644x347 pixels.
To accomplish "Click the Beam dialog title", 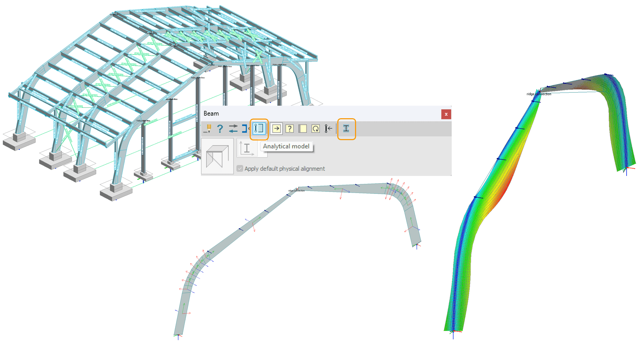I will [x=211, y=113].
